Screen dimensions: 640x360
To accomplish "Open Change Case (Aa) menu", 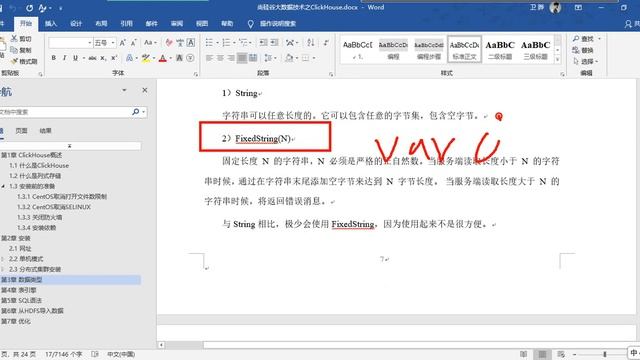I will 149,43.
